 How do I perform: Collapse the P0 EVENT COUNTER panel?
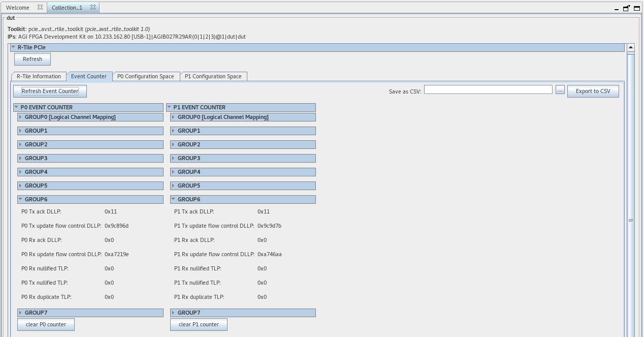coord(17,107)
